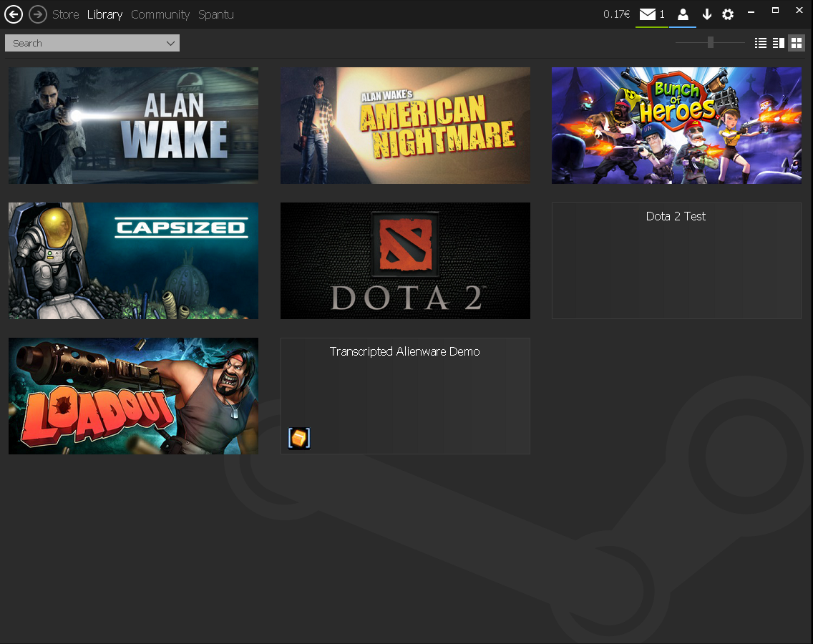Close the Steam window
This screenshot has height=644, width=813.
click(x=799, y=10)
